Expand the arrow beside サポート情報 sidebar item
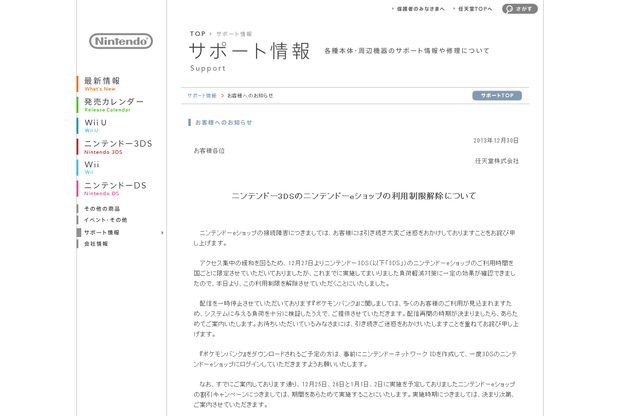This screenshot has height=416, width=640. click(162, 233)
